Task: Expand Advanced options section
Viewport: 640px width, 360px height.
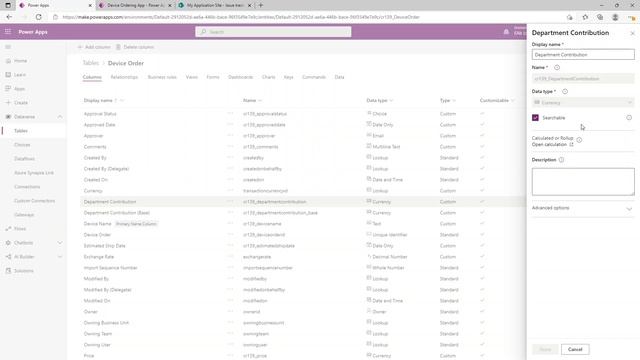Action: pyautogui.click(x=582, y=208)
